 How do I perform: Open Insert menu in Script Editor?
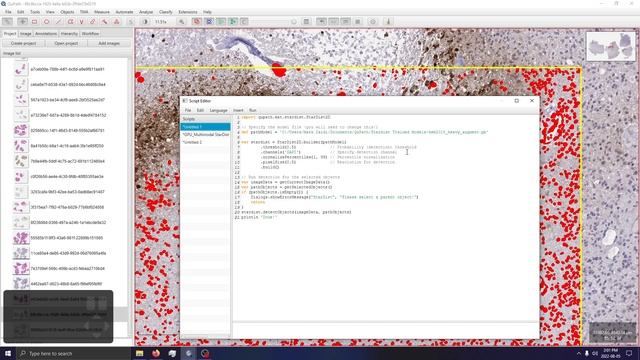click(x=238, y=110)
